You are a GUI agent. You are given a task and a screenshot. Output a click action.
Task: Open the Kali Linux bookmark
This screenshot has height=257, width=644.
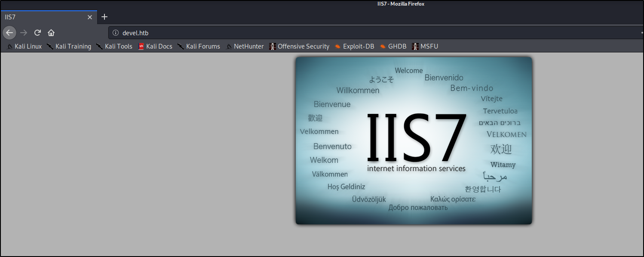pos(24,46)
